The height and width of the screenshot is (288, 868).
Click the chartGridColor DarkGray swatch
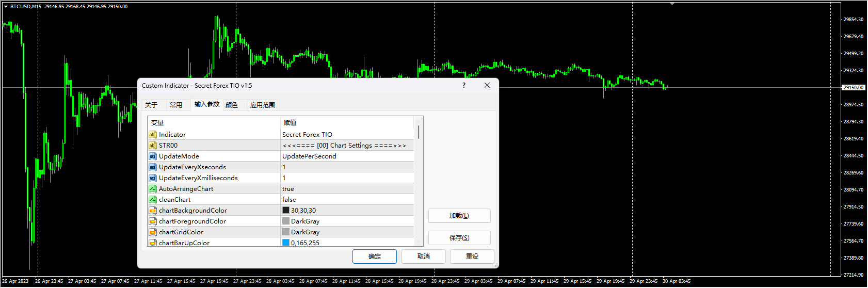tap(286, 232)
